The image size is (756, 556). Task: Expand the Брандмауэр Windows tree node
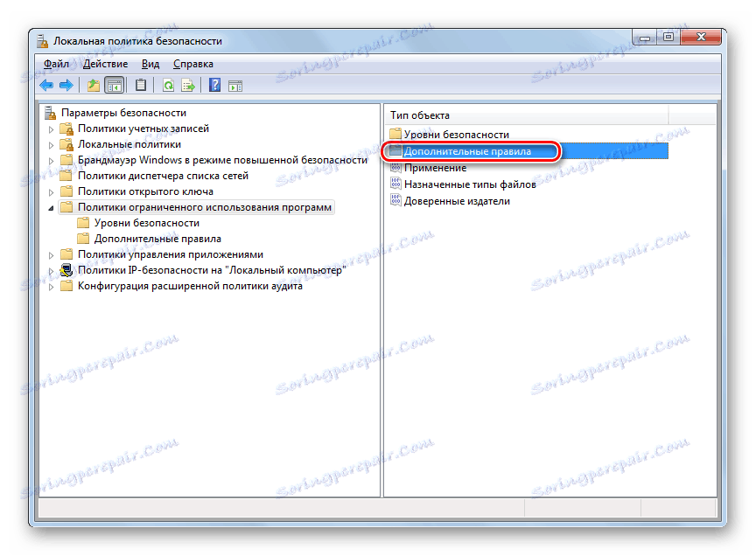[x=51, y=161]
